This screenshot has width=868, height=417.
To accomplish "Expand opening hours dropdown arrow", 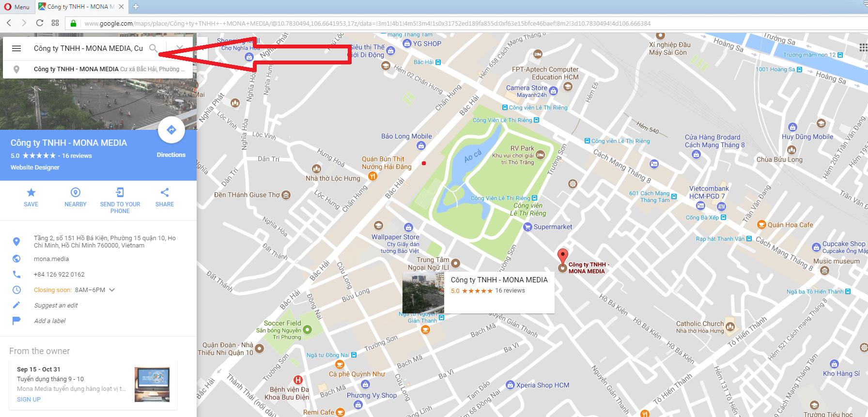I will click(x=112, y=290).
